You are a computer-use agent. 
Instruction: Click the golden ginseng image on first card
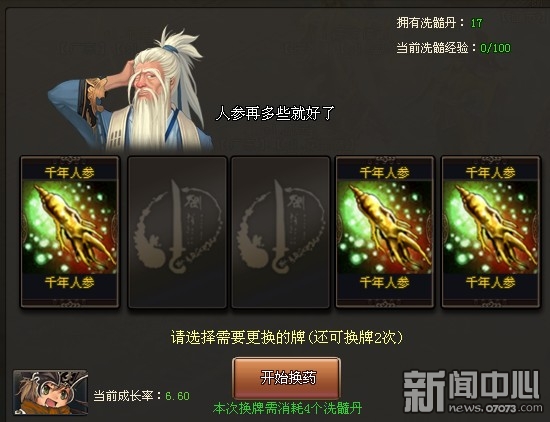coord(70,227)
